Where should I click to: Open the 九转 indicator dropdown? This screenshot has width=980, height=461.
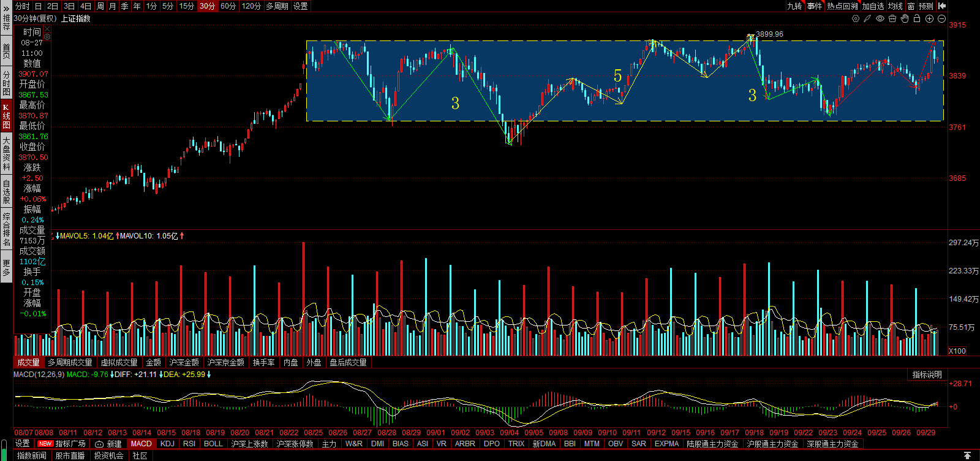794,6
